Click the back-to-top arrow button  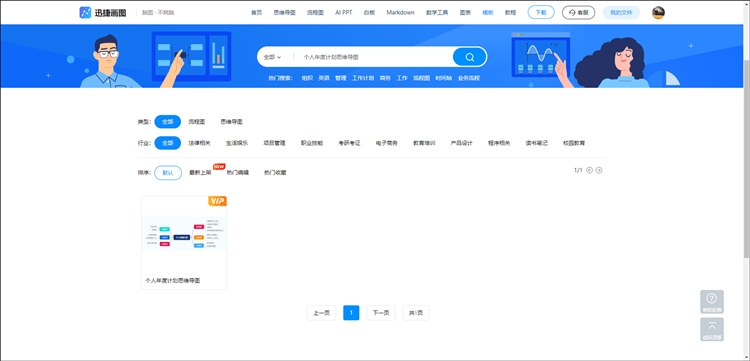pos(712,329)
